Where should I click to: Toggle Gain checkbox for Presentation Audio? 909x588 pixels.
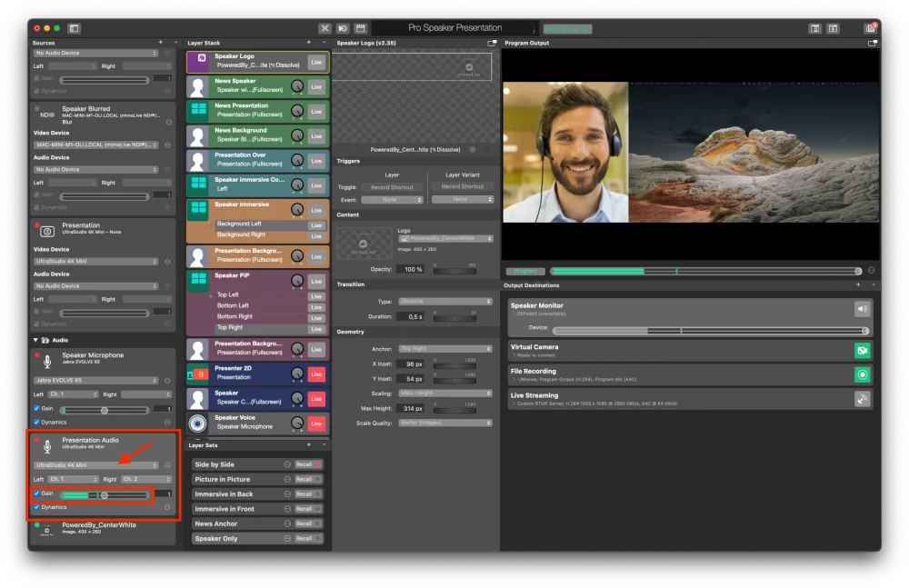pyautogui.click(x=36, y=493)
